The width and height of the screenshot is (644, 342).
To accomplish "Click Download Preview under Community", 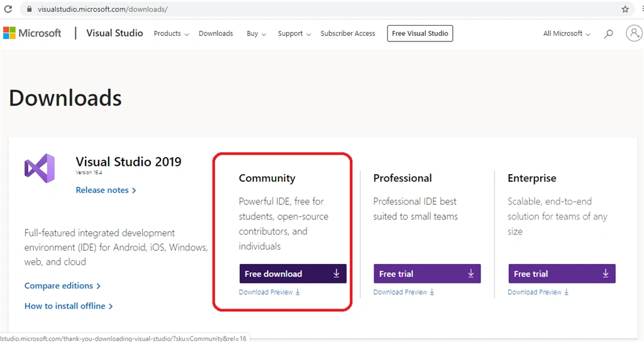I will click(269, 292).
